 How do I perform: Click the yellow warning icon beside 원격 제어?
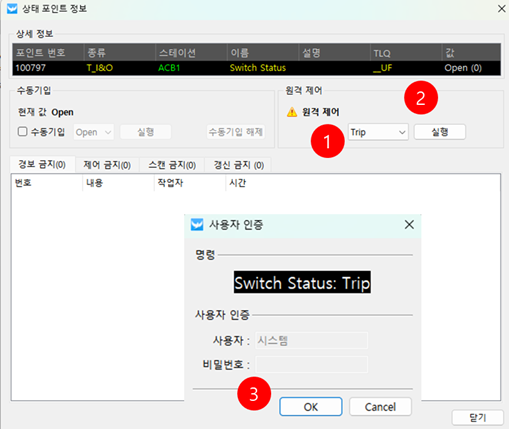pyautogui.click(x=292, y=112)
